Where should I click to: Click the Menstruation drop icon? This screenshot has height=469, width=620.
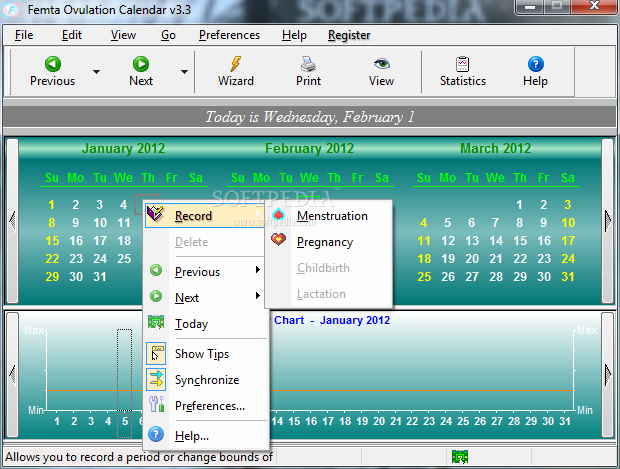[279, 214]
